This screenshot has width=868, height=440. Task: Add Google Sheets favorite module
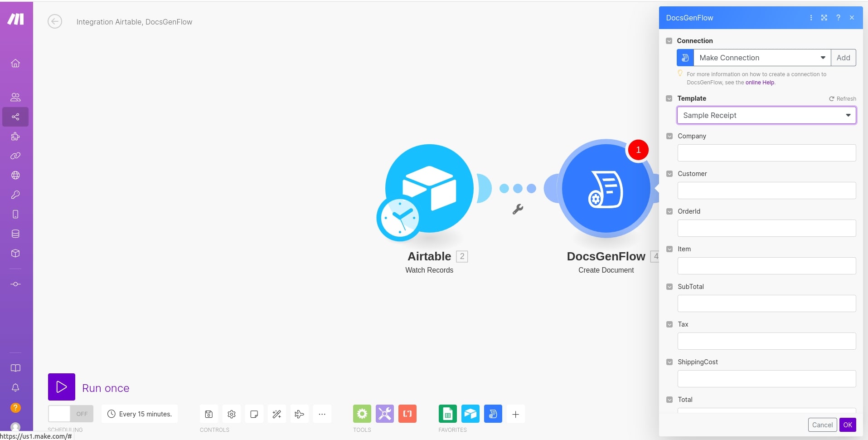click(x=448, y=414)
